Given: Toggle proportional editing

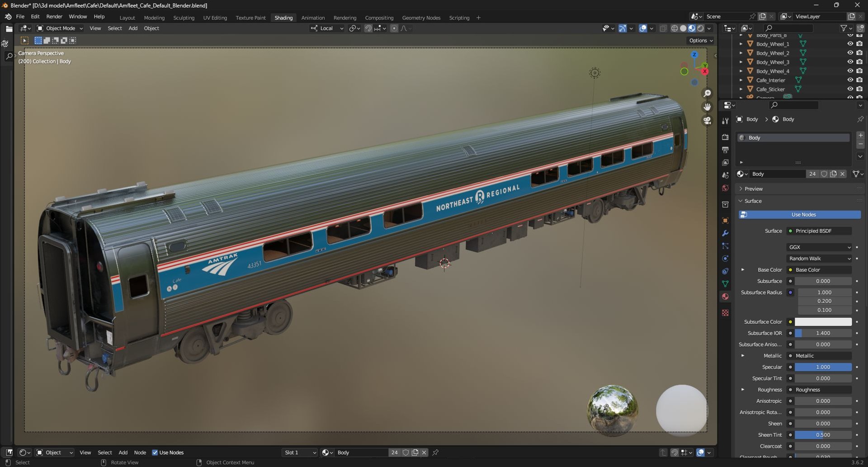Looking at the screenshot, I should [x=394, y=28].
